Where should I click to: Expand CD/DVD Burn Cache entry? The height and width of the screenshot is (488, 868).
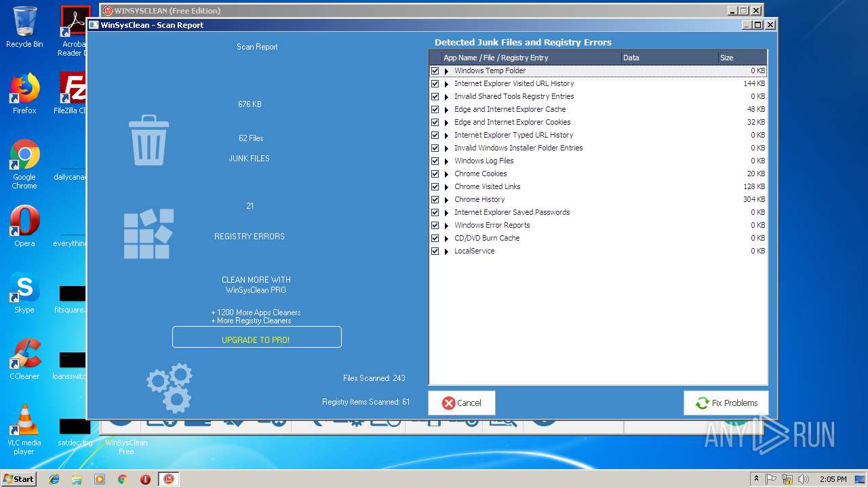(x=446, y=239)
